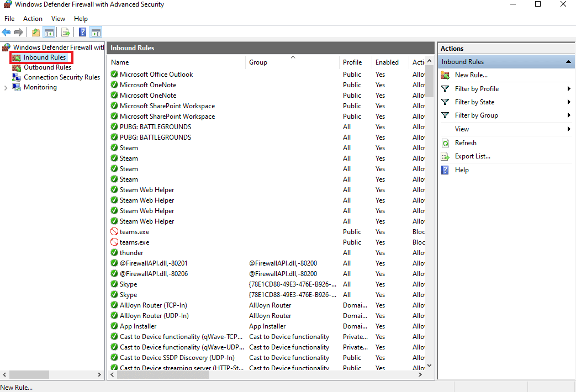The width and height of the screenshot is (576, 392).
Task: Click Help in the Actions pane
Action: pyautogui.click(x=462, y=170)
